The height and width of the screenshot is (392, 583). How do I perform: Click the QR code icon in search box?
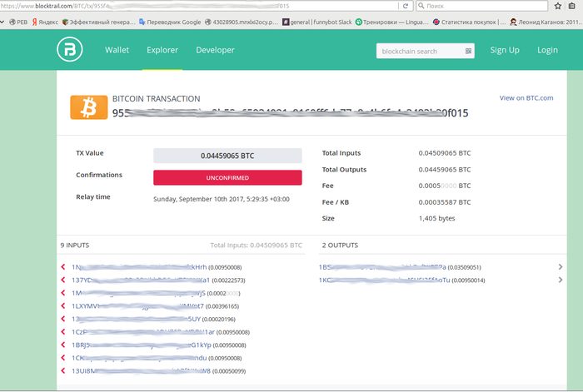pos(468,51)
